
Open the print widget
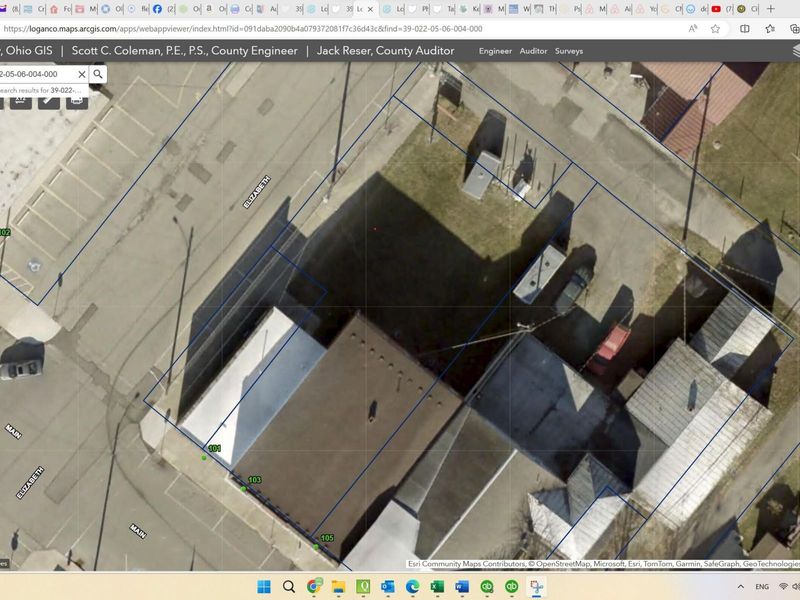tap(77, 100)
